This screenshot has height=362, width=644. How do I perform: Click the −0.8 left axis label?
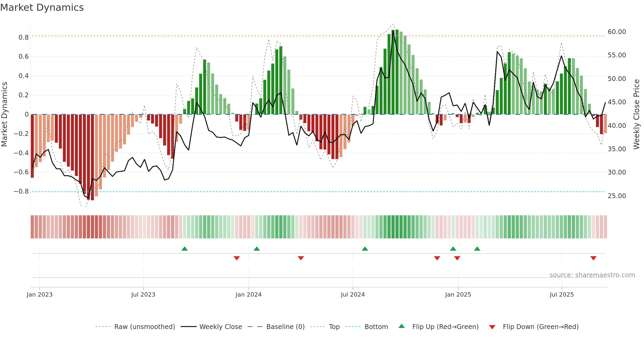click(21, 191)
